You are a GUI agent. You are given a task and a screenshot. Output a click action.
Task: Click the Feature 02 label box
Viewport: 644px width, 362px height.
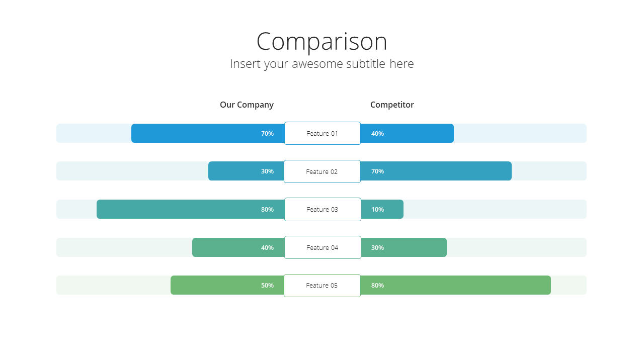pyautogui.click(x=323, y=171)
